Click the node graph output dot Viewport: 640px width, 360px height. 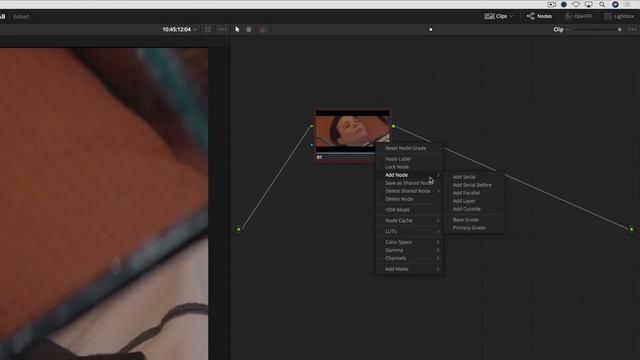point(631,229)
